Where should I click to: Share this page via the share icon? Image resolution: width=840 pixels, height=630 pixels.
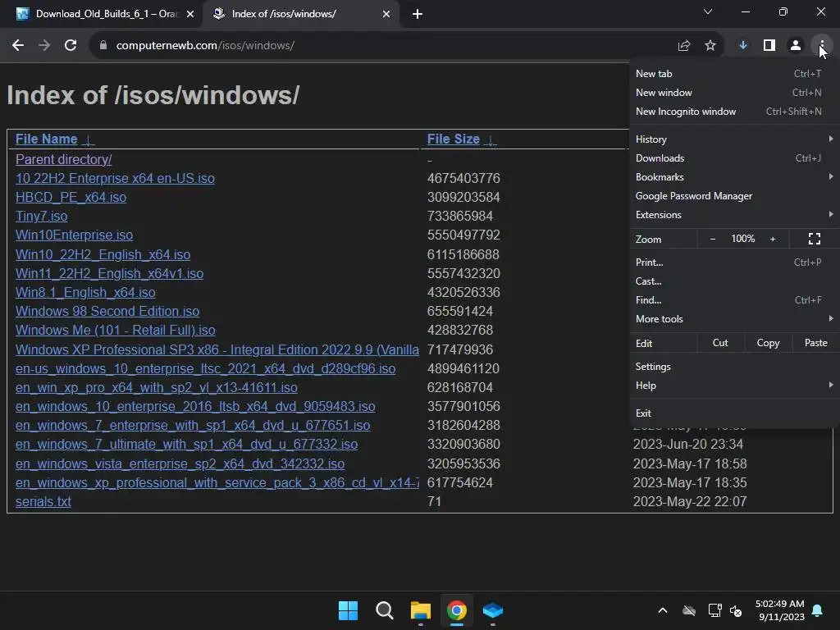point(683,46)
